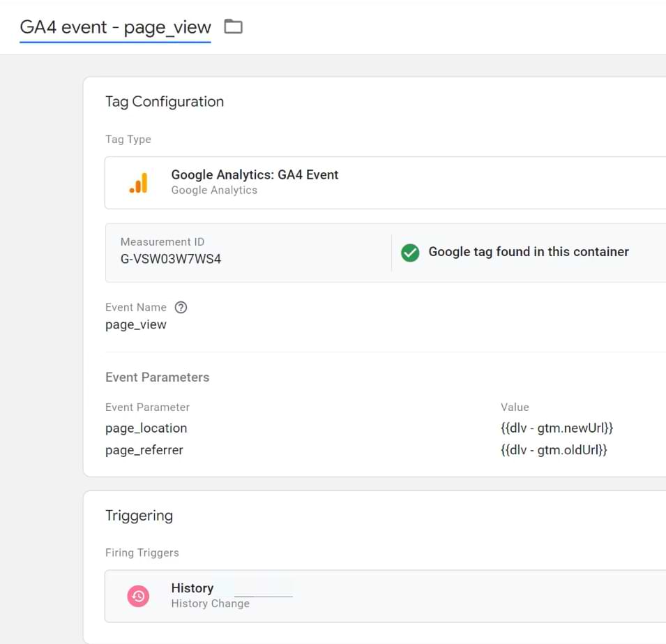Image resolution: width=666 pixels, height=644 pixels.
Task: Click the {{dlv - gtm.newUrl}} value
Action: tap(557, 428)
